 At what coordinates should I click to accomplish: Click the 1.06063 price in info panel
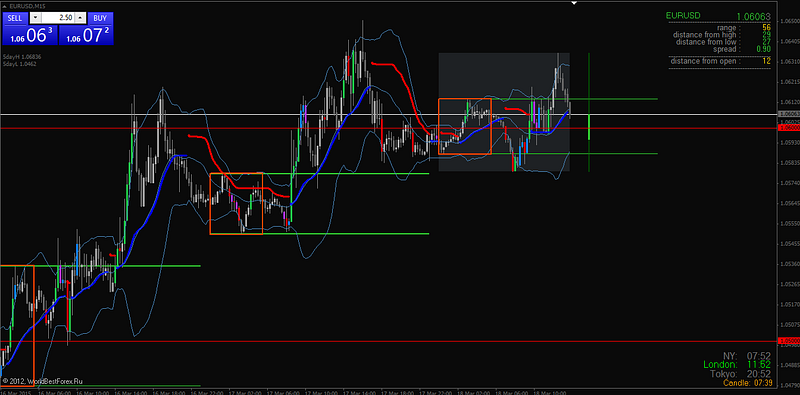click(x=754, y=17)
